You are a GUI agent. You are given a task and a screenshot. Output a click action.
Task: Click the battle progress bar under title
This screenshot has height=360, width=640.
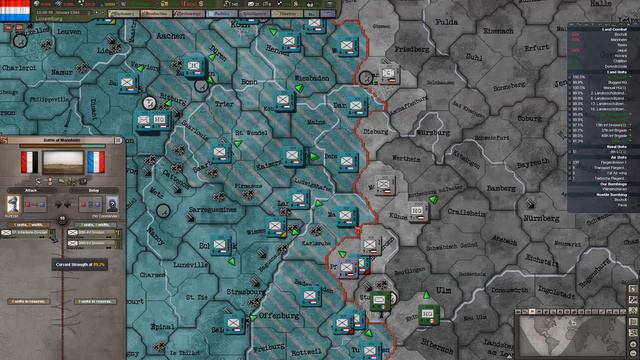click(62, 146)
